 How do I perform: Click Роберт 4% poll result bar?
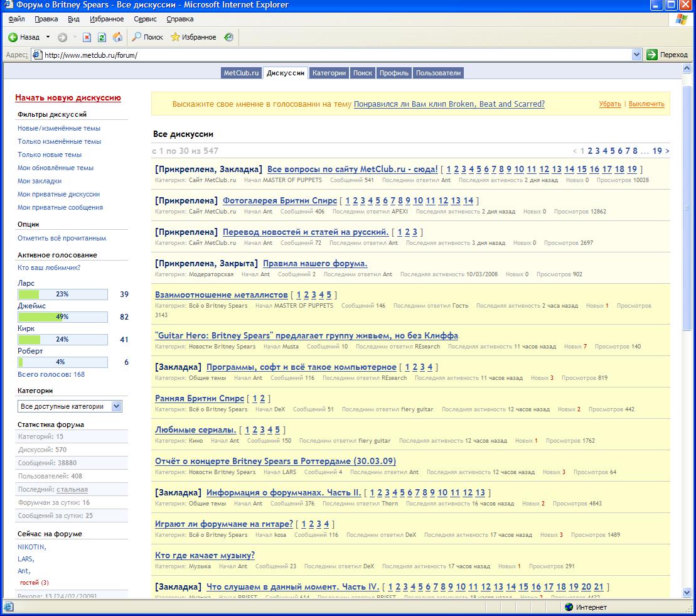pyautogui.click(x=63, y=362)
